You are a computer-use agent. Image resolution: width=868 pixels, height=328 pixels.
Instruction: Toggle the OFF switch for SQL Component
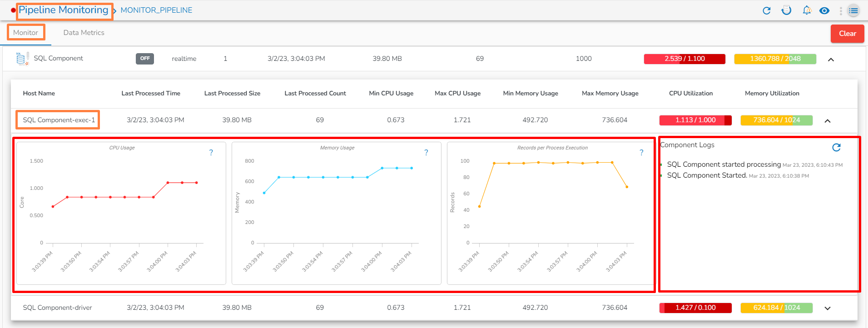click(145, 59)
